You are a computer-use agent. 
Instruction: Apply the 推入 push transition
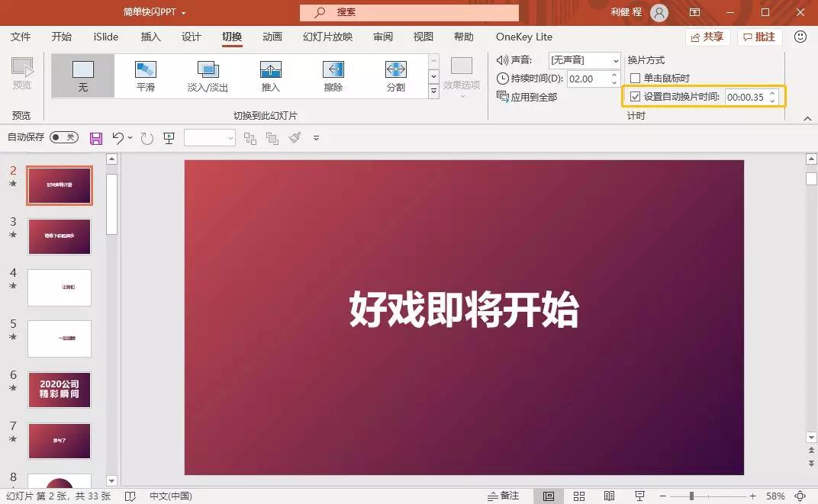click(270, 75)
